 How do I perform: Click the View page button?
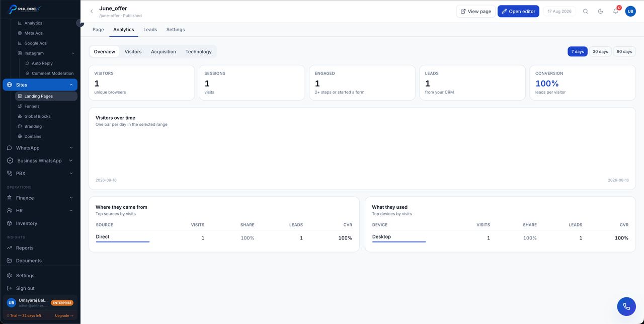[x=476, y=11]
